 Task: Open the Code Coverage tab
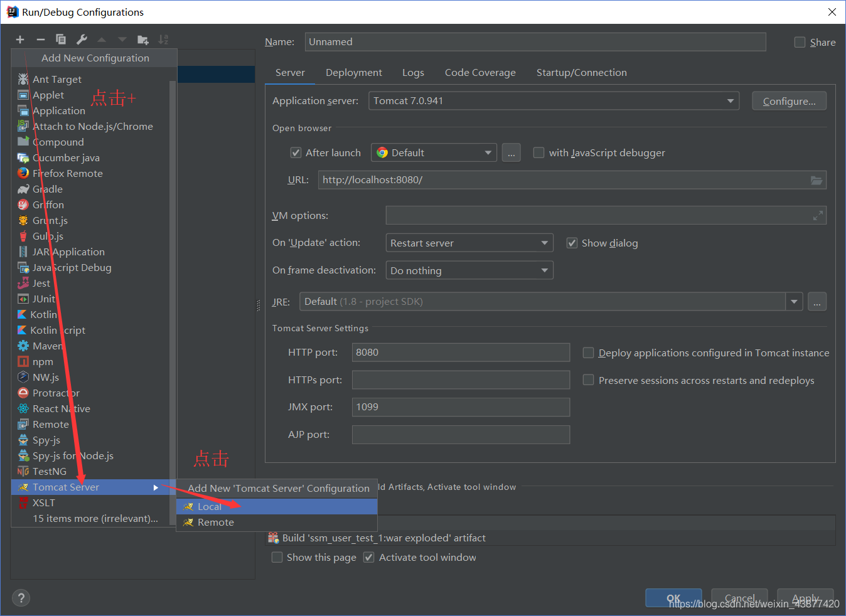480,72
